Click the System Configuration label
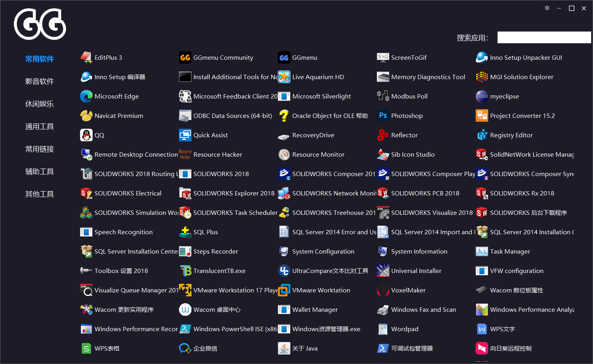The height and width of the screenshot is (364, 593). click(323, 252)
